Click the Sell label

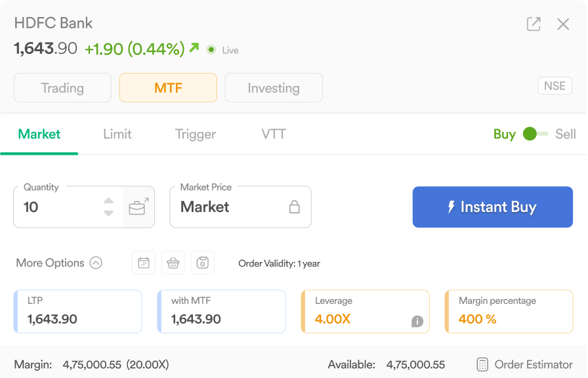pos(566,135)
